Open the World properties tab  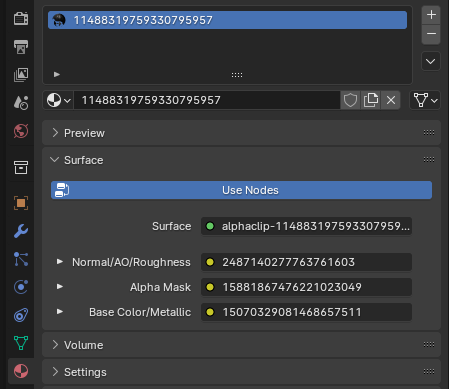(21, 131)
